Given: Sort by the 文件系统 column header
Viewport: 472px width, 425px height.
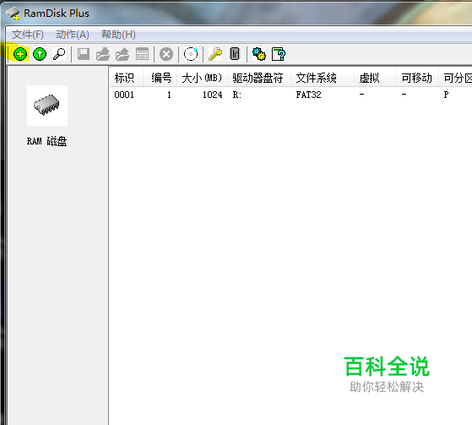Looking at the screenshot, I should [322, 78].
